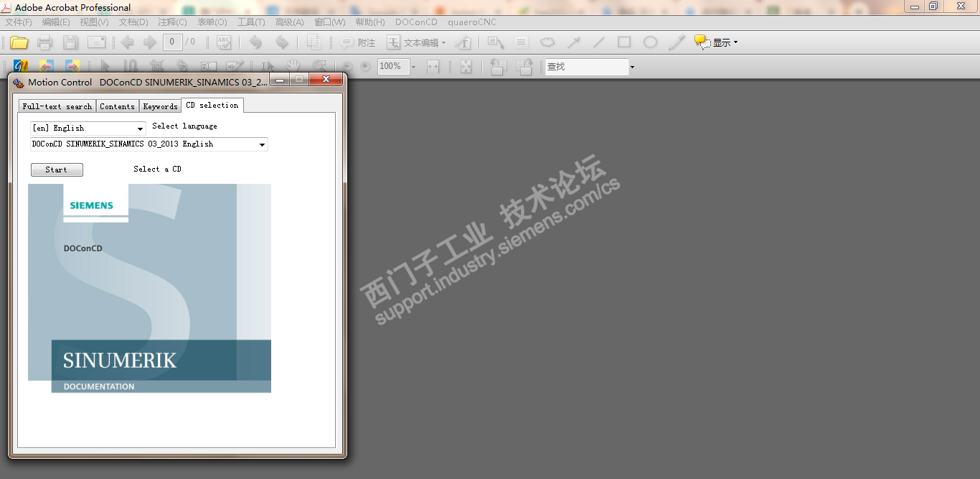This screenshot has height=479, width=980.
Task: Open the quaeroCNC menu
Action: tap(472, 22)
